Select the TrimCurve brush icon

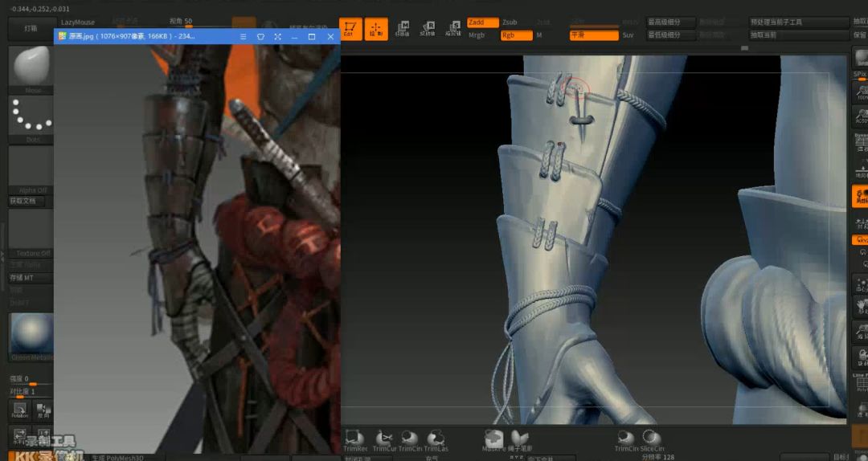383,441
